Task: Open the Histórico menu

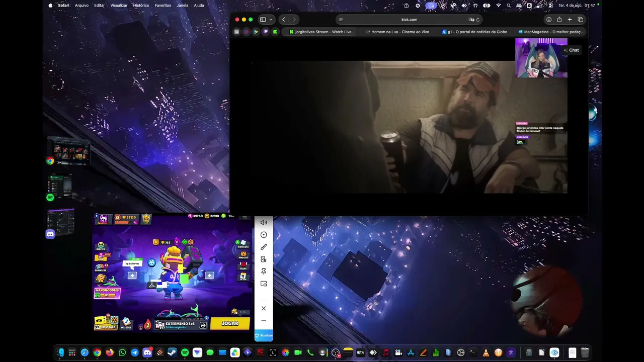Action: (x=141, y=6)
